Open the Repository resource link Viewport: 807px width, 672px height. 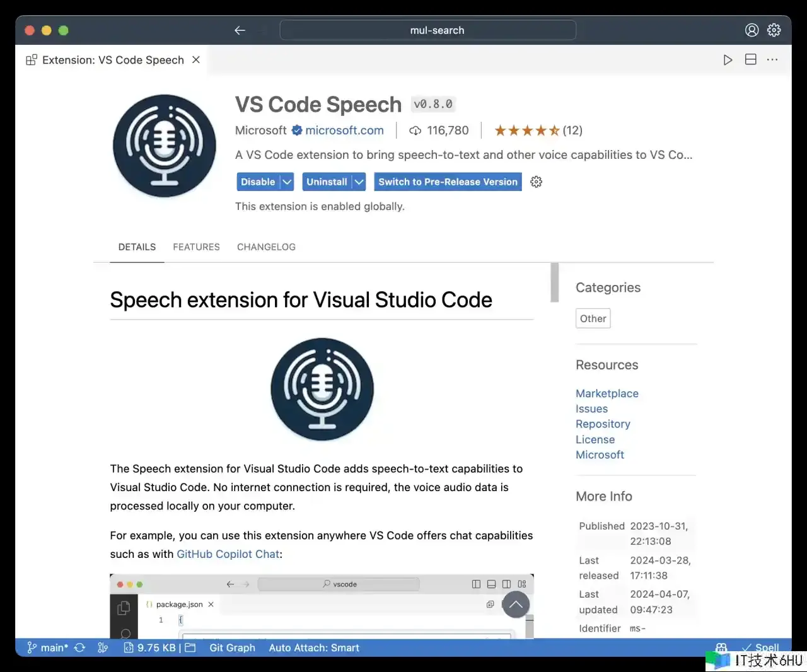[x=603, y=424]
